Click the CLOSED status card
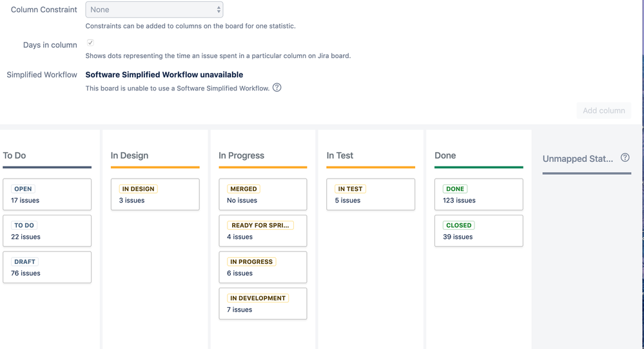This screenshot has width=644, height=349. [479, 230]
